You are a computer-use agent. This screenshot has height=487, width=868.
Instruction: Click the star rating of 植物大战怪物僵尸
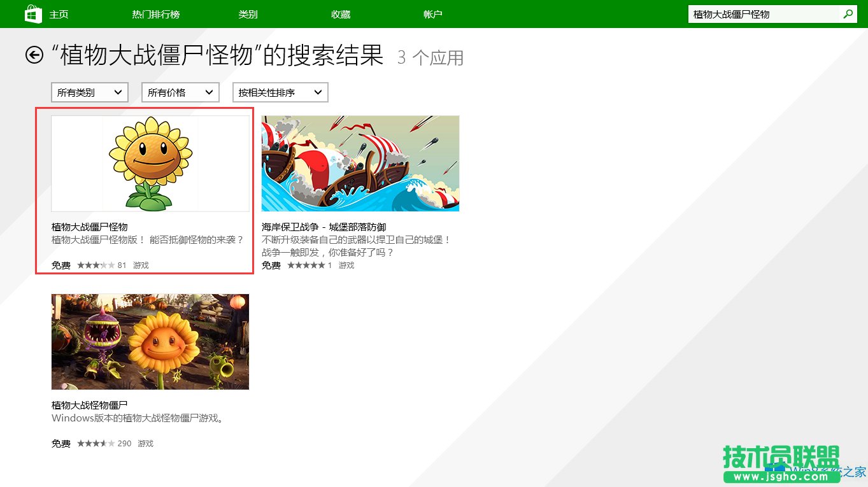[x=95, y=444]
